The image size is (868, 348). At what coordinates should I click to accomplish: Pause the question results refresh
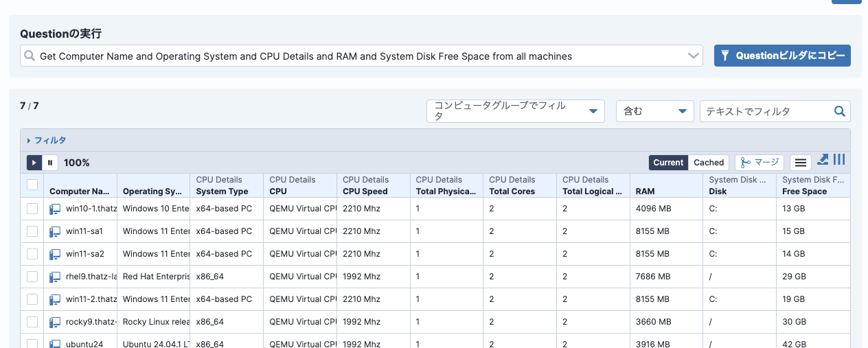[x=50, y=163]
